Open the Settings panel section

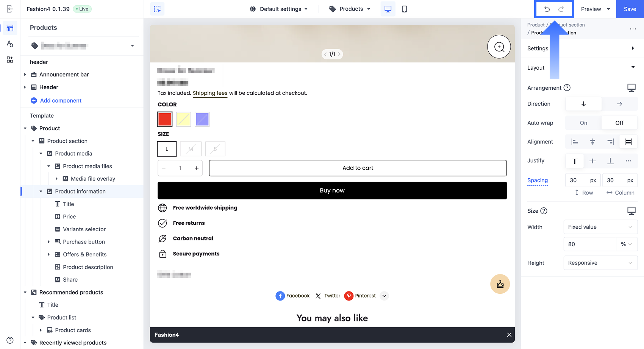point(582,48)
